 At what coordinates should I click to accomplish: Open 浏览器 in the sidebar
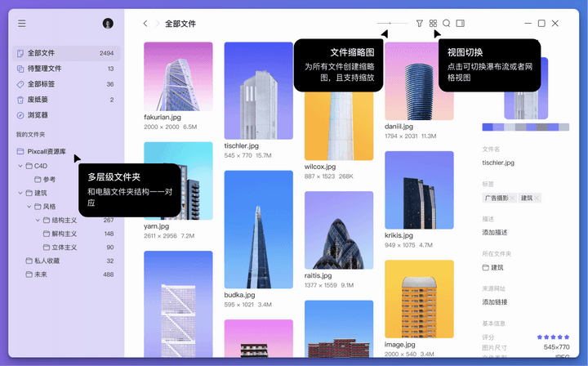[66, 115]
